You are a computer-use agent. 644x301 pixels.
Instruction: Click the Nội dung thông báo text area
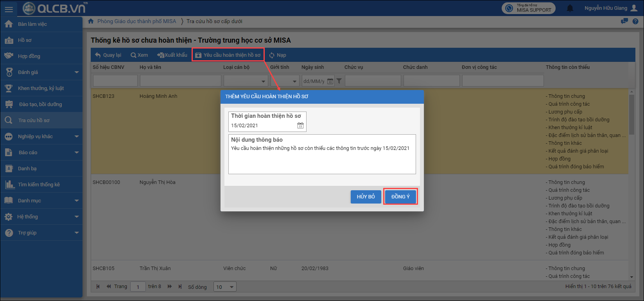(x=322, y=160)
